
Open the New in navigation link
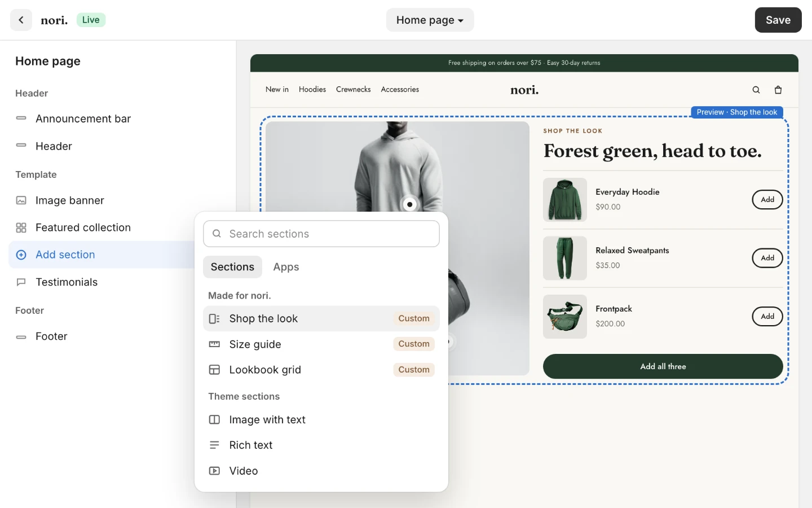(x=277, y=89)
